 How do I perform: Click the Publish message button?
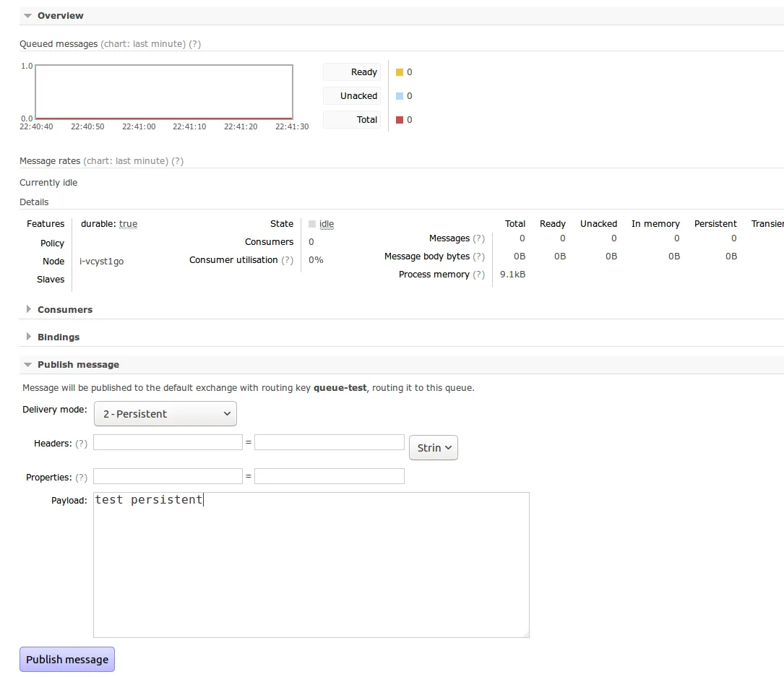67,659
